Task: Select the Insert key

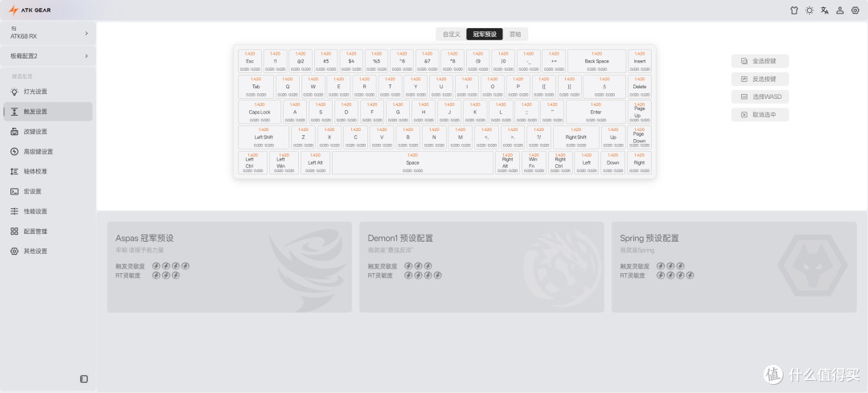Action: 640,61
